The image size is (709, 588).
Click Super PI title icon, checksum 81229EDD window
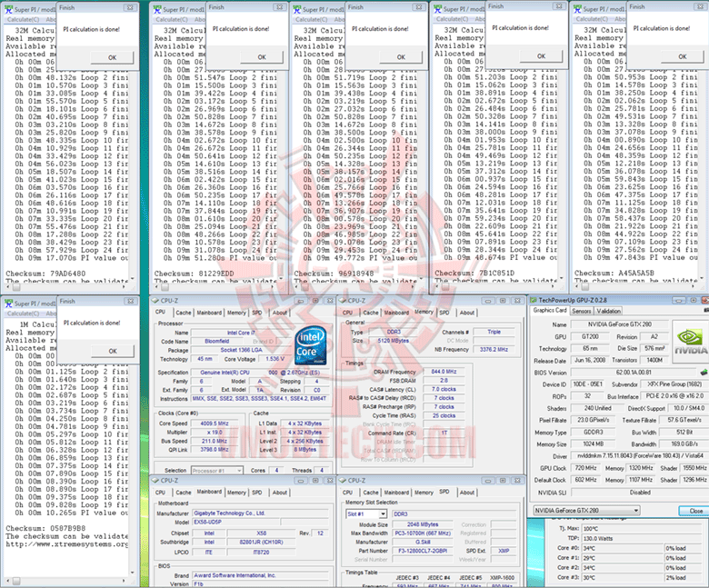157,9
